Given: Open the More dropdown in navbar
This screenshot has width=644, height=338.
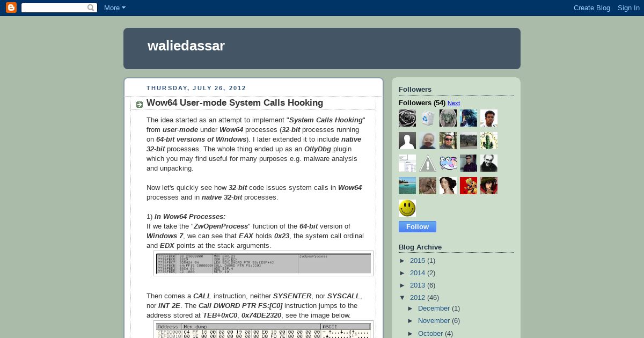Looking at the screenshot, I should pyautogui.click(x=114, y=8).
